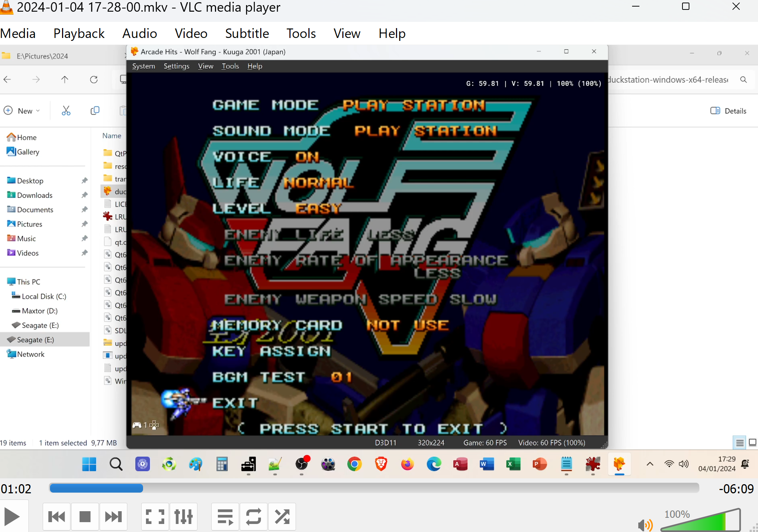Image resolution: width=758 pixels, height=532 pixels.
Task: Open the Audio menu dropdown
Action: pos(139,33)
